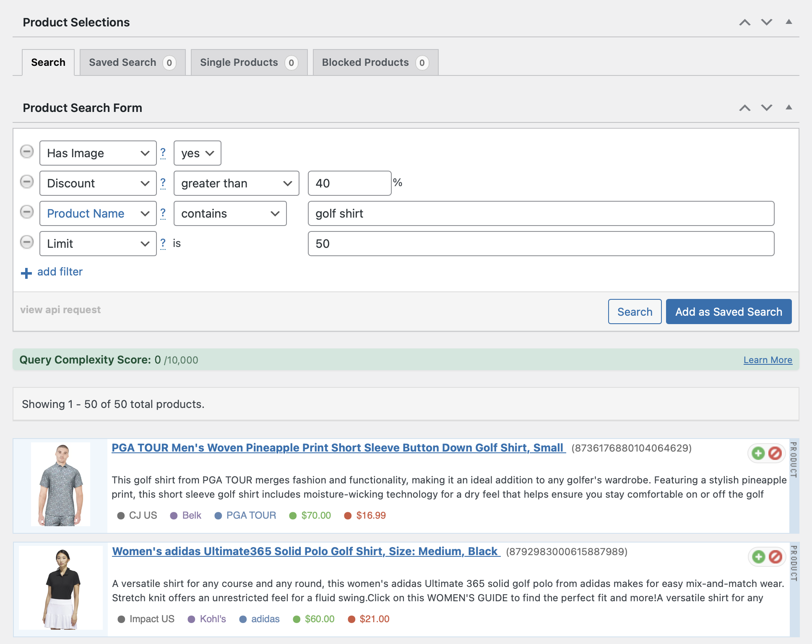
Task: Open the Discount field dropdown
Action: pos(98,183)
